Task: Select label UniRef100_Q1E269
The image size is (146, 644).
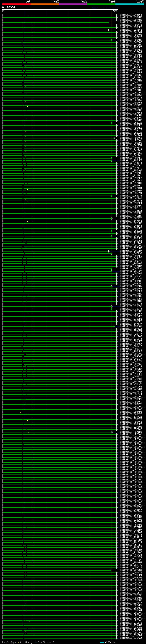Action: [131, 53]
